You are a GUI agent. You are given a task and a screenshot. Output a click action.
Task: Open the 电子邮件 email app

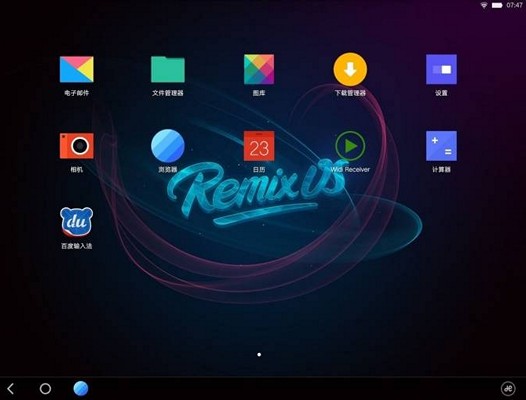tap(76, 69)
